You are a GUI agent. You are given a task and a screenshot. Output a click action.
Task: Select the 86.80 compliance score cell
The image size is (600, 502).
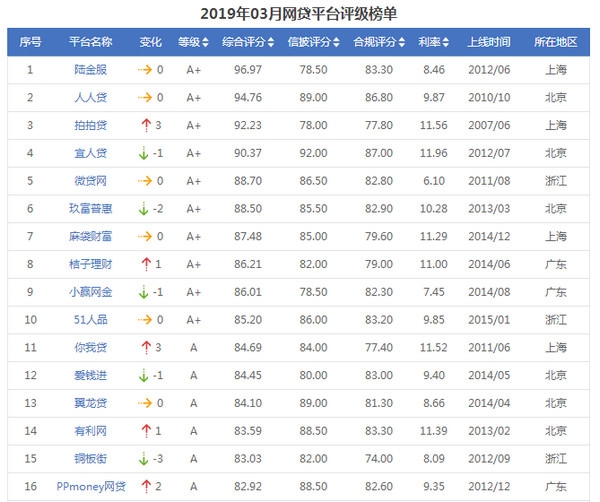point(379,98)
